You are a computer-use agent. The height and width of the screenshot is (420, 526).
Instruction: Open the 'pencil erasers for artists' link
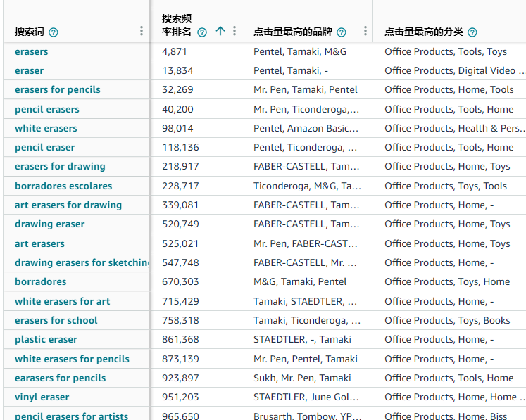click(x=71, y=416)
